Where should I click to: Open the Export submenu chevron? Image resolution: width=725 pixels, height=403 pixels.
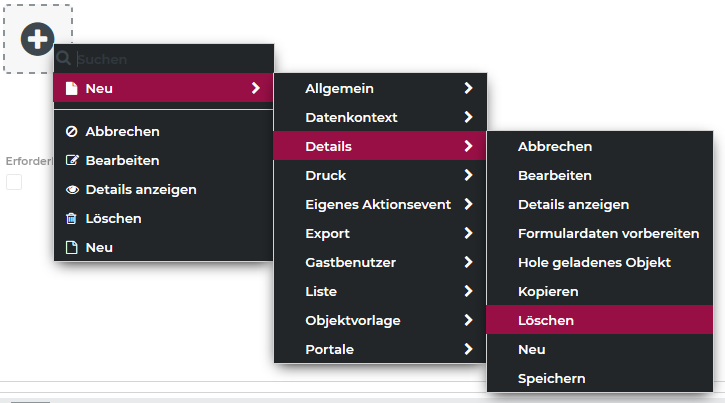(468, 234)
